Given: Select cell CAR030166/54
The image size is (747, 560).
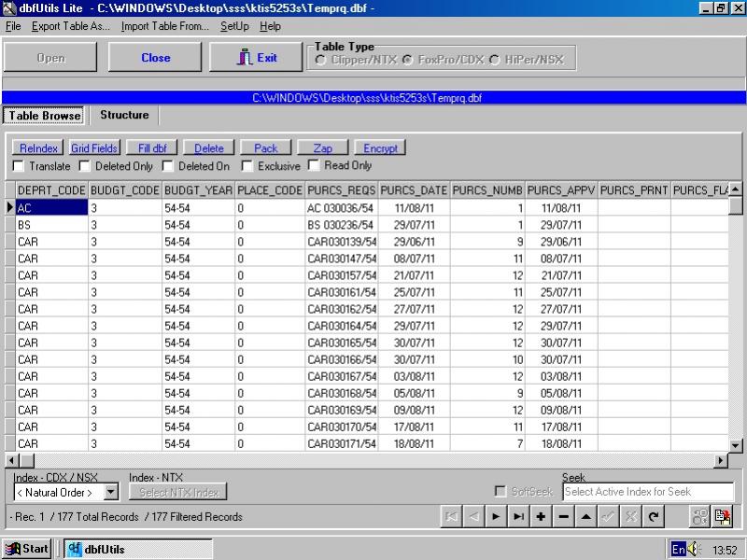Looking at the screenshot, I should pos(342,359).
